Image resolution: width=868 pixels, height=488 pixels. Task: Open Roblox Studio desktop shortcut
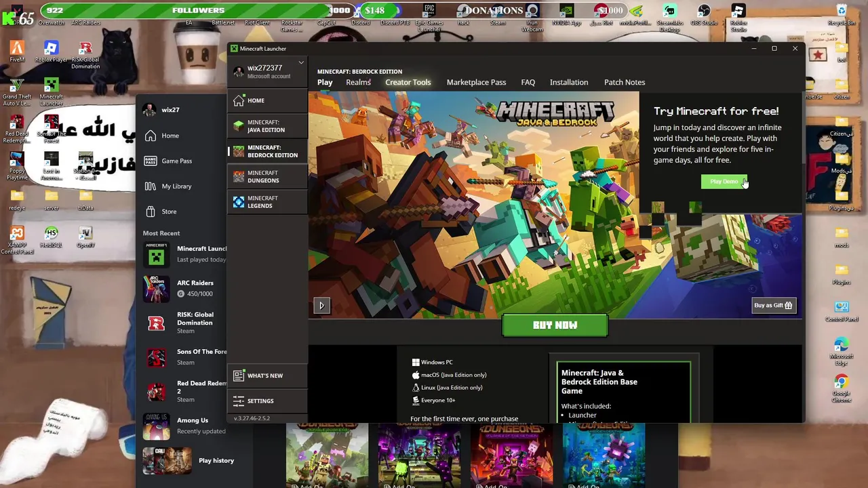click(738, 18)
